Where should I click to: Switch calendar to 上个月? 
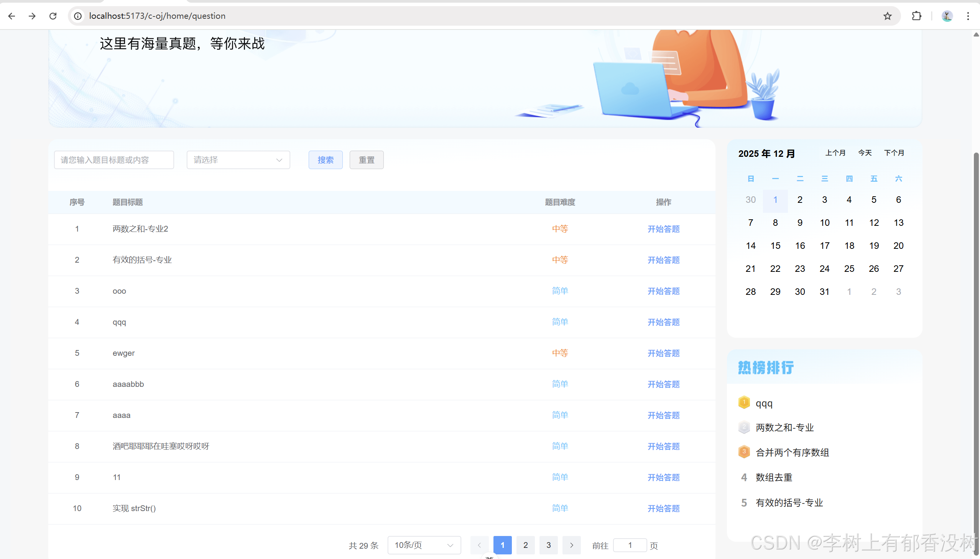[835, 153]
